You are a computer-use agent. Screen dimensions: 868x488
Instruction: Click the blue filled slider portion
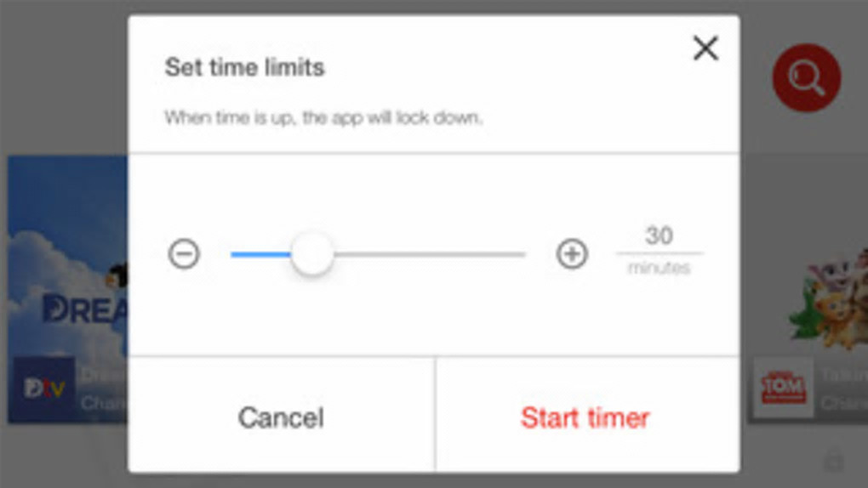(x=260, y=254)
